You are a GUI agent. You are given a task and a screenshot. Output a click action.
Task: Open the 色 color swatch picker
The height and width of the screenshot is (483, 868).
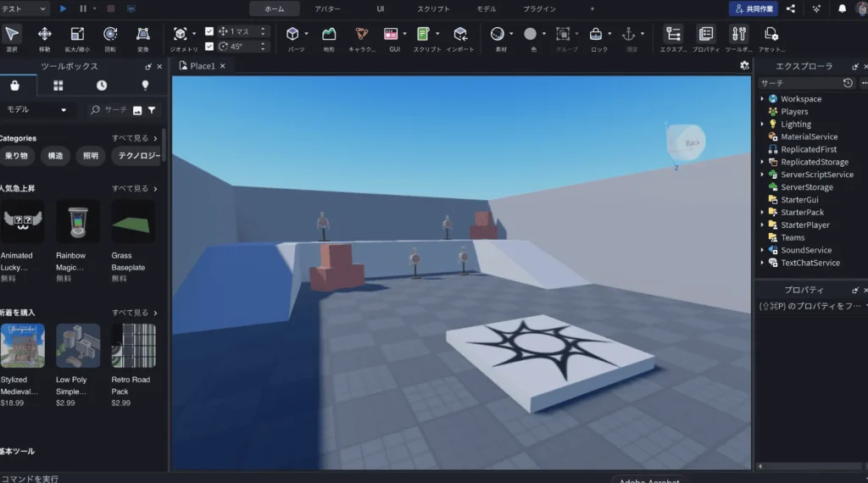coord(530,34)
